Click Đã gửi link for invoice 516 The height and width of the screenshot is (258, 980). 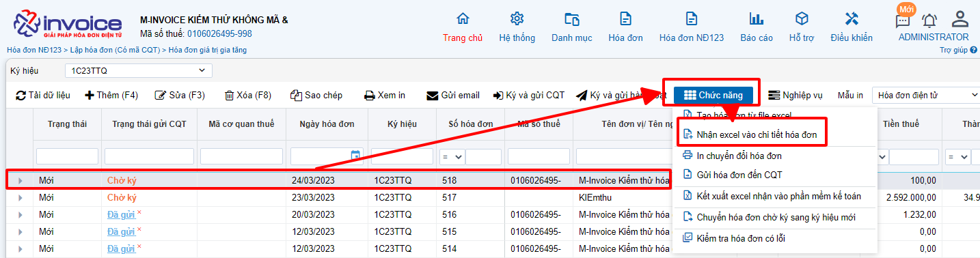pos(121,215)
